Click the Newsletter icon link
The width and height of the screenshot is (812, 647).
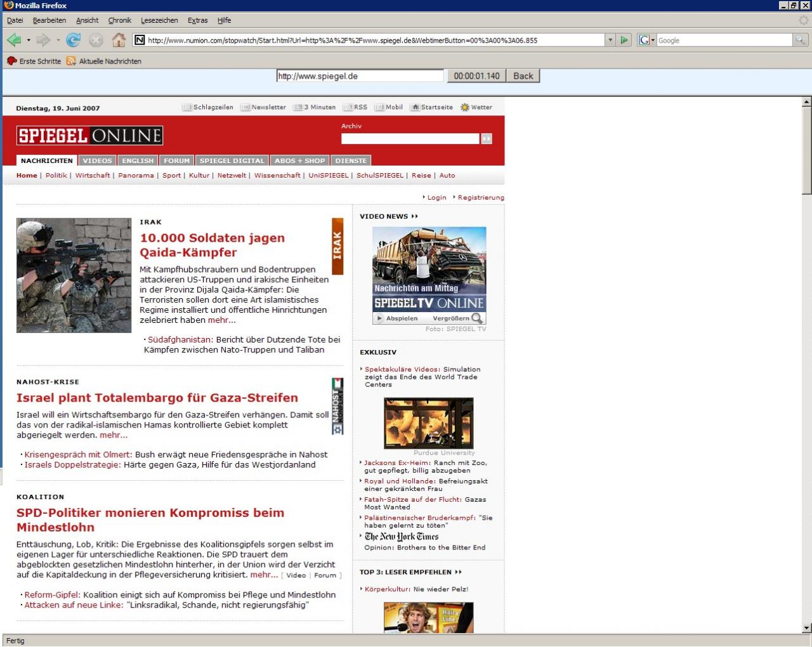click(263, 107)
